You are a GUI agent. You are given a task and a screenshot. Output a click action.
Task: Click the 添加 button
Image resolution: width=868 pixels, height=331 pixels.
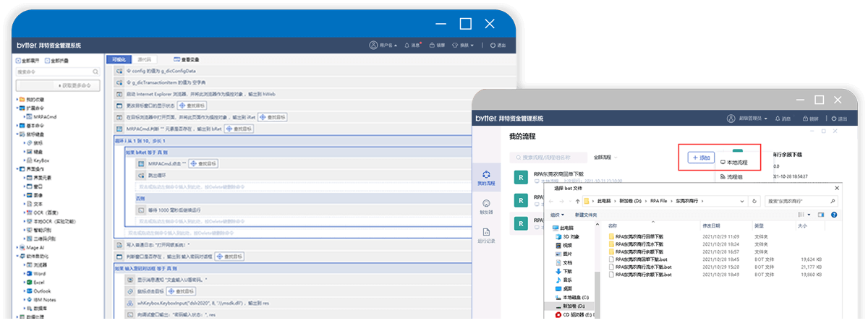699,157
